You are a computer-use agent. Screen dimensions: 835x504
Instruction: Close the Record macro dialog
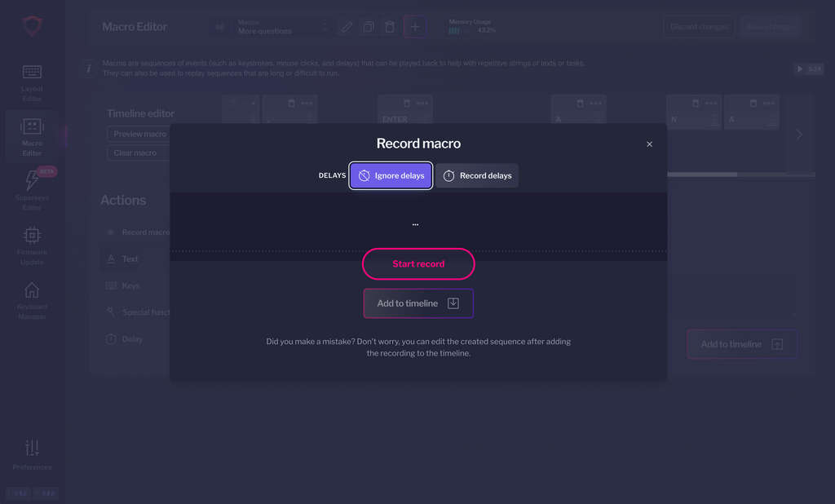[x=649, y=144]
